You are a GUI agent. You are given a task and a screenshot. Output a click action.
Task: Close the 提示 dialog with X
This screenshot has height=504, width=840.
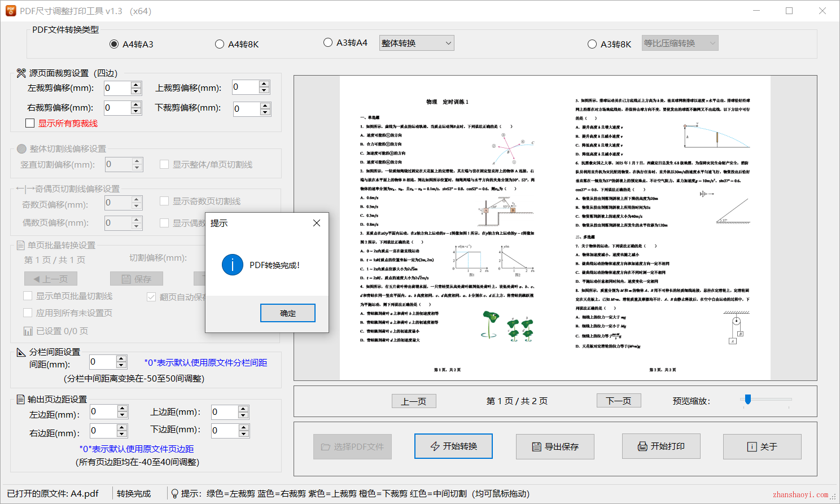click(317, 223)
